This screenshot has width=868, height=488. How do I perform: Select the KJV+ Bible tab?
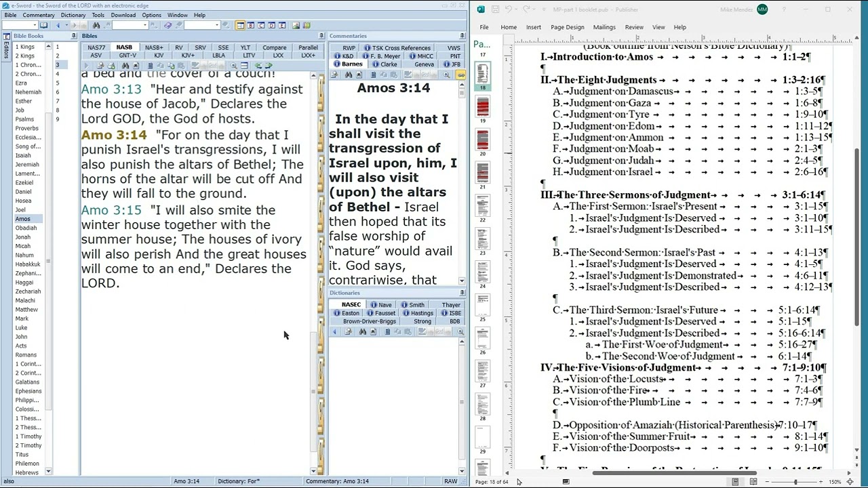pos(188,56)
